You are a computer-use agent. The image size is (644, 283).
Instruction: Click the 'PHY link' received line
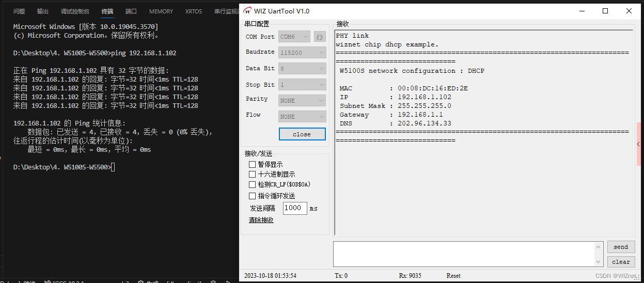[352, 36]
